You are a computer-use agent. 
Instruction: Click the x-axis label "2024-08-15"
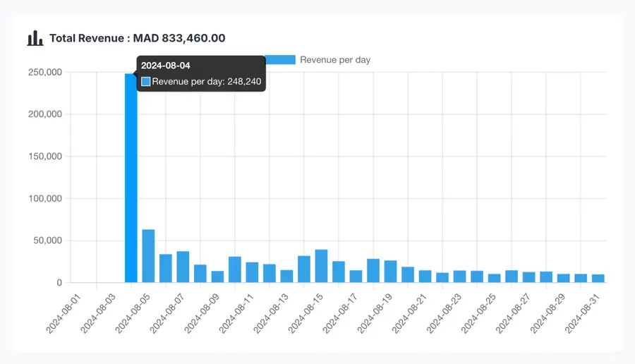[306, 313]
